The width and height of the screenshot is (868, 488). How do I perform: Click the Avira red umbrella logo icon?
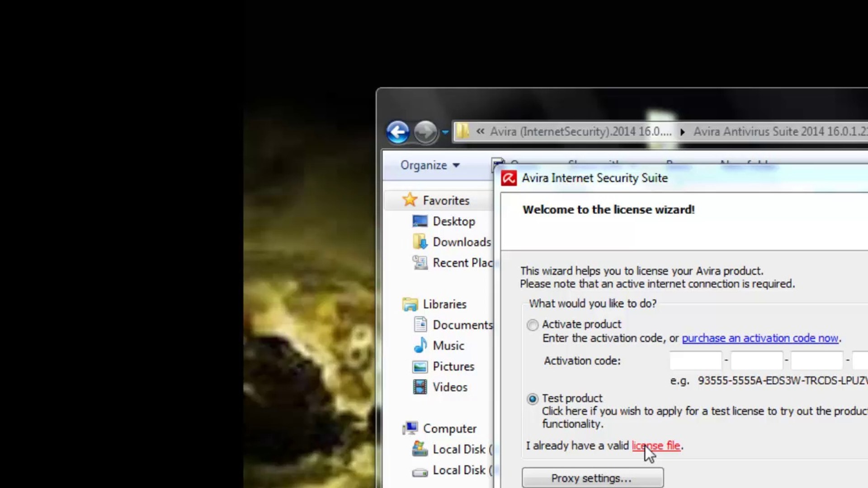pos(509,178)
